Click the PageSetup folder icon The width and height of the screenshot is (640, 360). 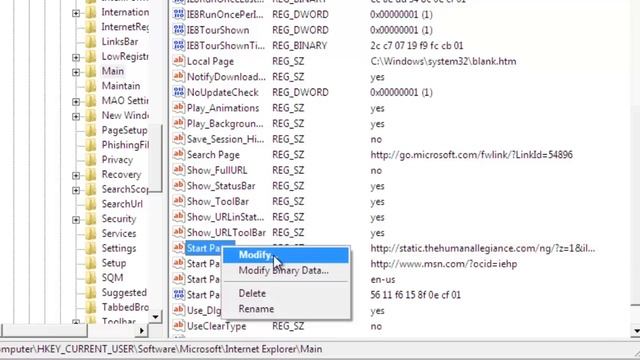91,130
